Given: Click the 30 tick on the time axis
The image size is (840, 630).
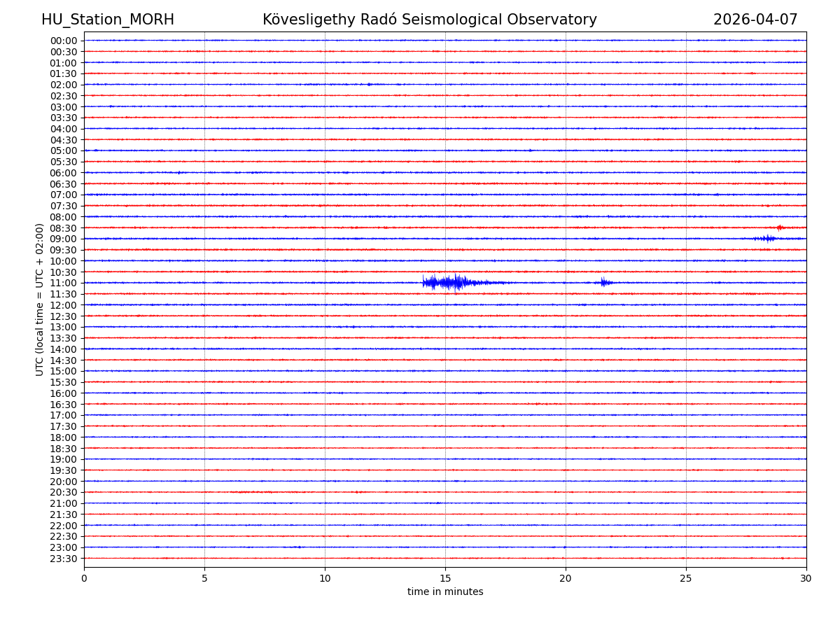Looking at the screenshot, I should click(806, 579).
